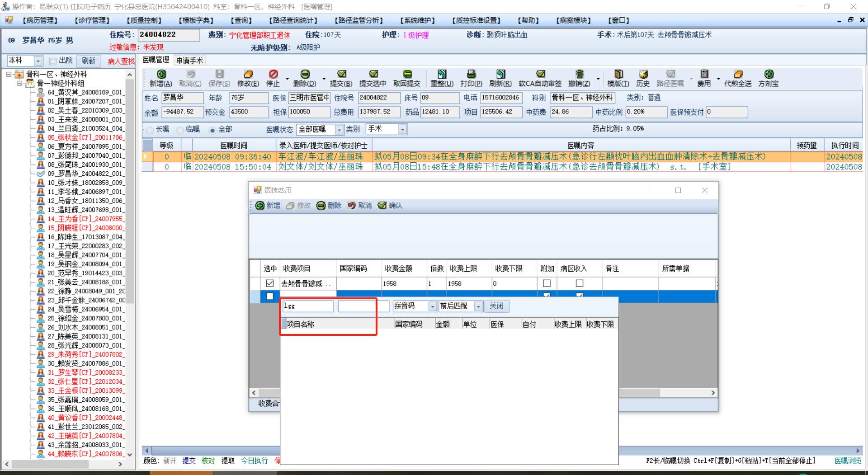Select the 临嘱 radio button

point(180,130)
